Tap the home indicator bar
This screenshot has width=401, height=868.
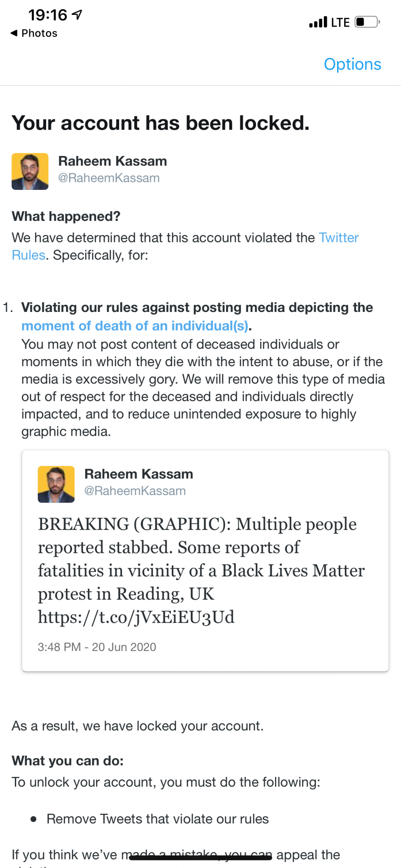(x=200, y=858)
